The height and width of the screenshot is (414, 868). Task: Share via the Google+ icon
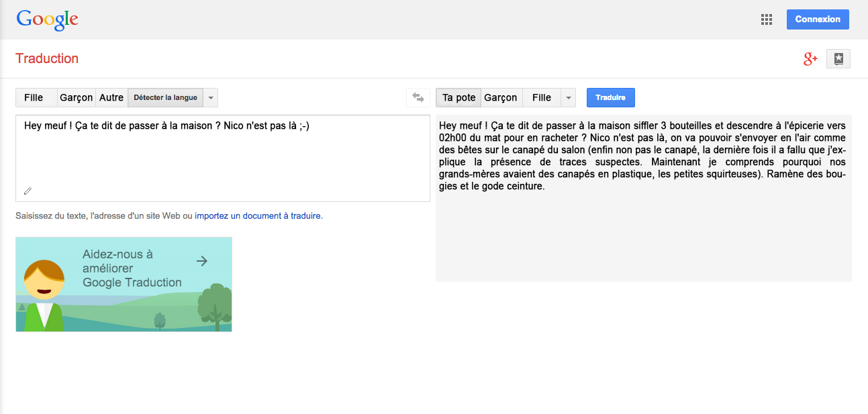pyautogui.click(x=810, y=59)
